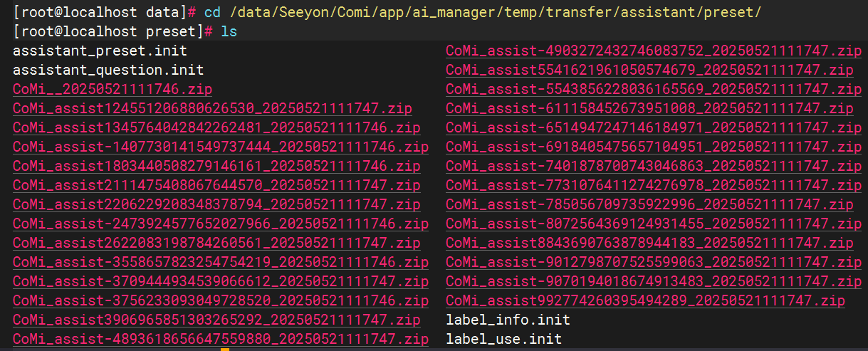
Task: Open the CoMi__20250521111746.zip file link
Action: [x=112, y=90]
